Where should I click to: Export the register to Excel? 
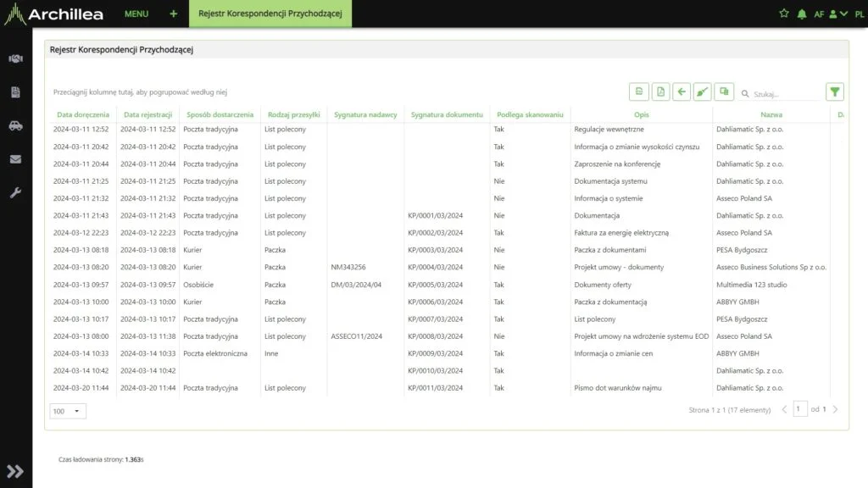coord(639,91)
